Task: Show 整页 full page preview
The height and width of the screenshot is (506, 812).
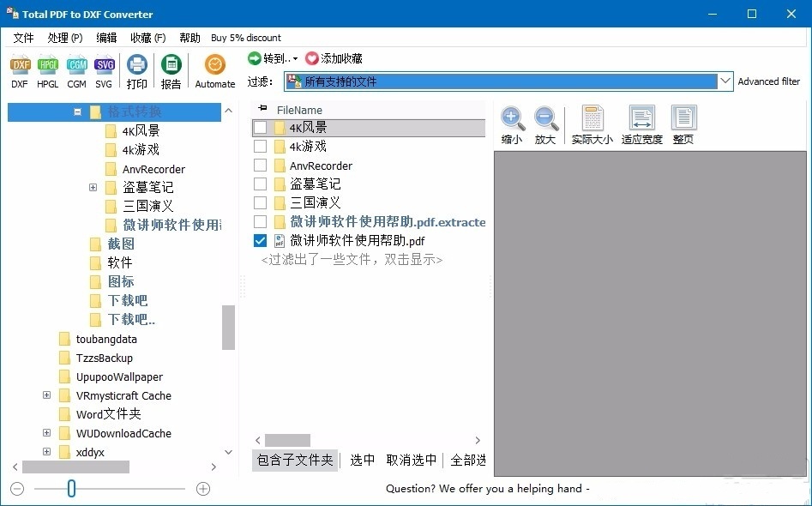Action: (683, 118)
